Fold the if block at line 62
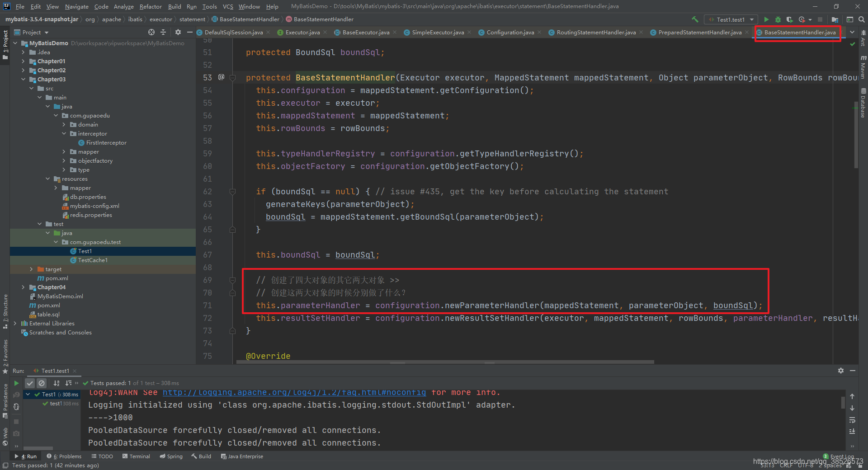 point(232,192)
